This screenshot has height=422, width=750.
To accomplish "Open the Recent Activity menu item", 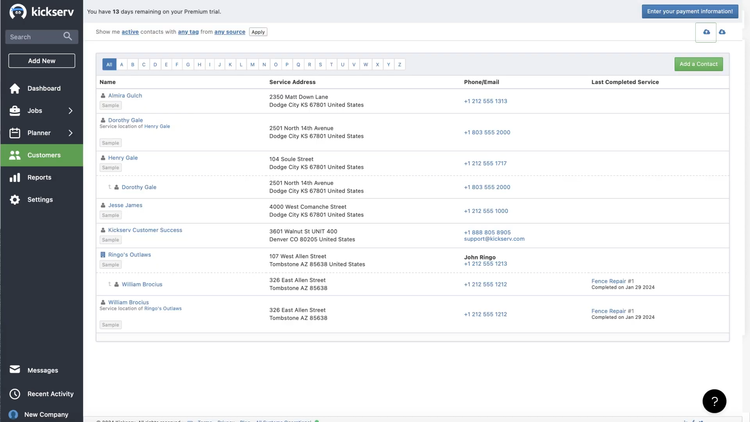I will pos(42,394).
